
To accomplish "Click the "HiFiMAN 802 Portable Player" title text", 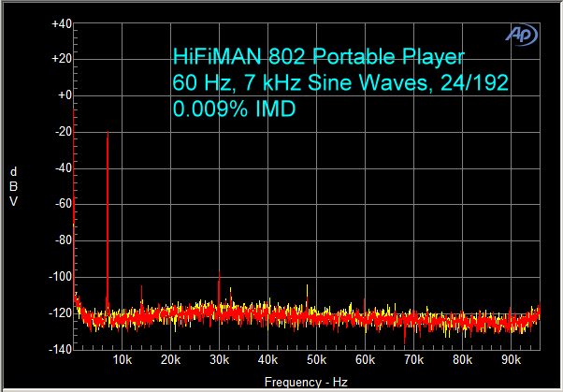I will coord(319,55).
